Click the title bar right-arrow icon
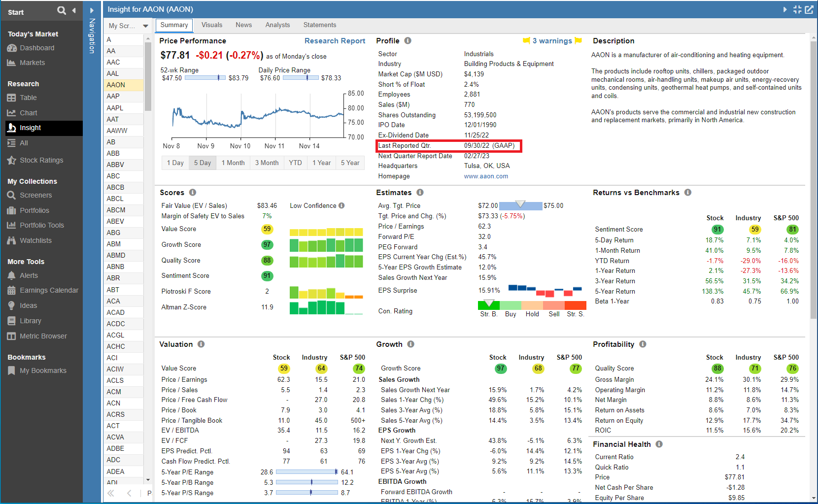 (785, 9)
